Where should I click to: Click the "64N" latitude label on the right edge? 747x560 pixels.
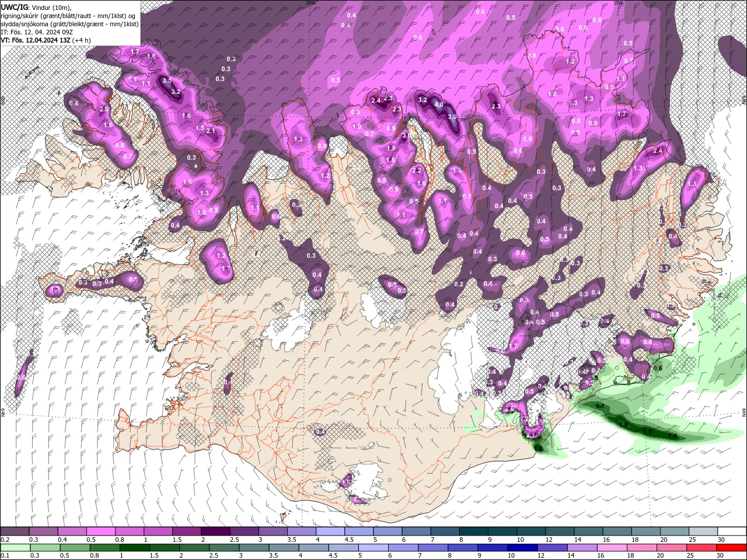pos(744,412)
